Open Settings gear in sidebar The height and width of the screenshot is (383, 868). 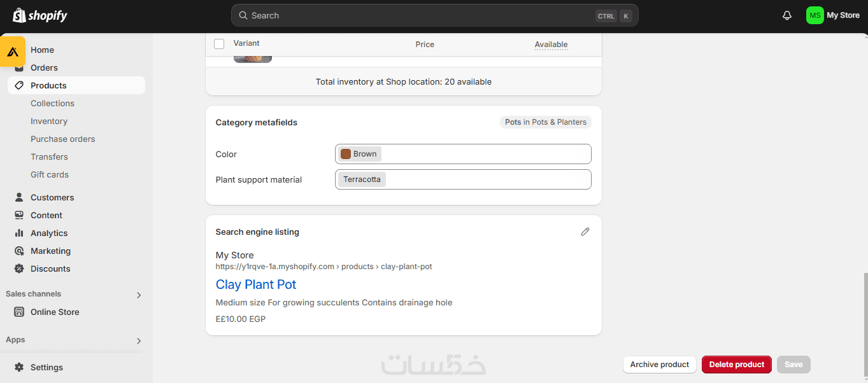click(19, 367)
